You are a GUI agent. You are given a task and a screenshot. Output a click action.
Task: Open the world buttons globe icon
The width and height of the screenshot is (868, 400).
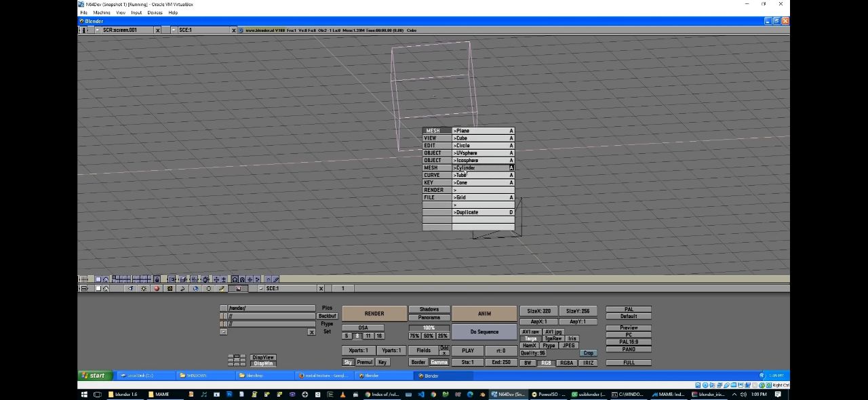[x=195, y=288]
